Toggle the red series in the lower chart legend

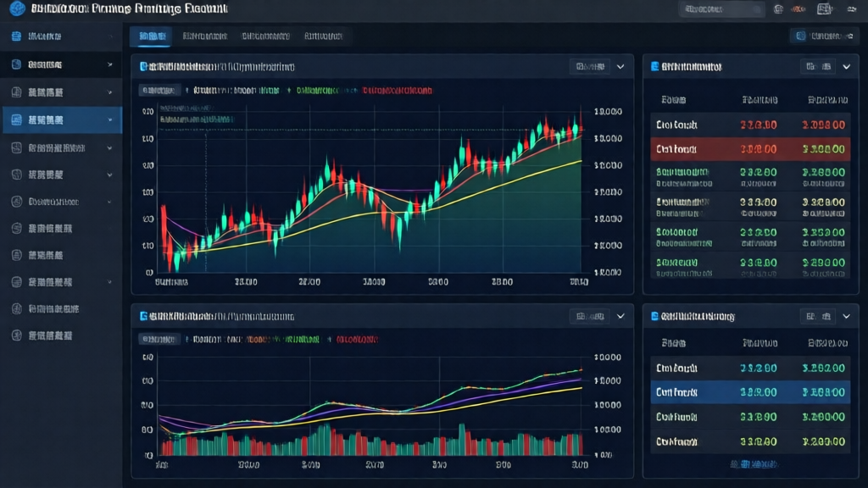[x=359, y=339]
